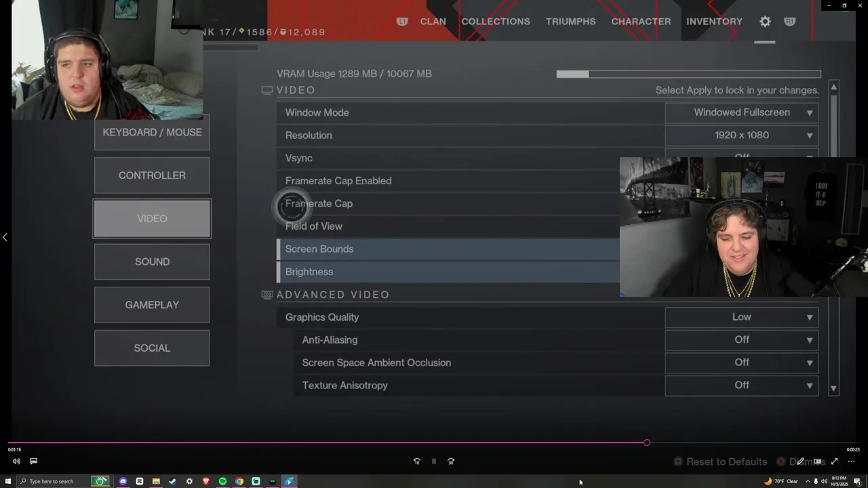Skip forward 30 seconds in the player
Image resolution: width=868 pixels, height=488 pixels.
(x=451, y=462)
